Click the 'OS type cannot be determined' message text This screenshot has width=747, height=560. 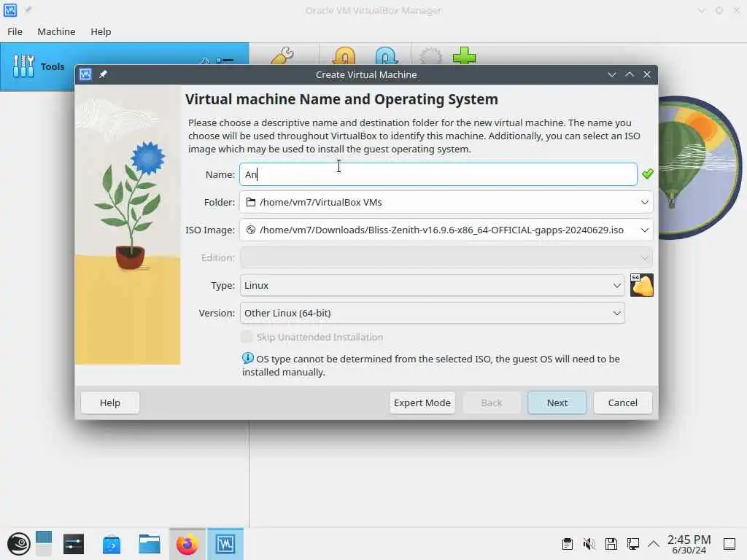point(430,365)
